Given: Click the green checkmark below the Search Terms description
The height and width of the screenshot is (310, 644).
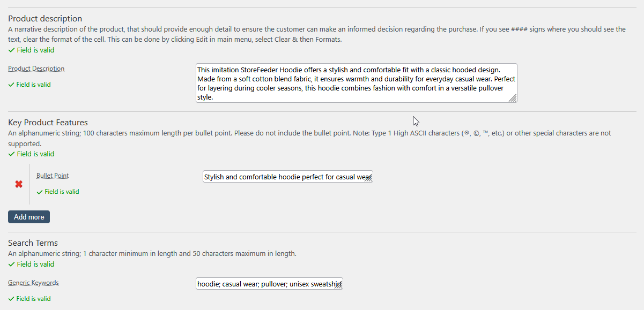Looking at the screenshot, I should point(12,264).
